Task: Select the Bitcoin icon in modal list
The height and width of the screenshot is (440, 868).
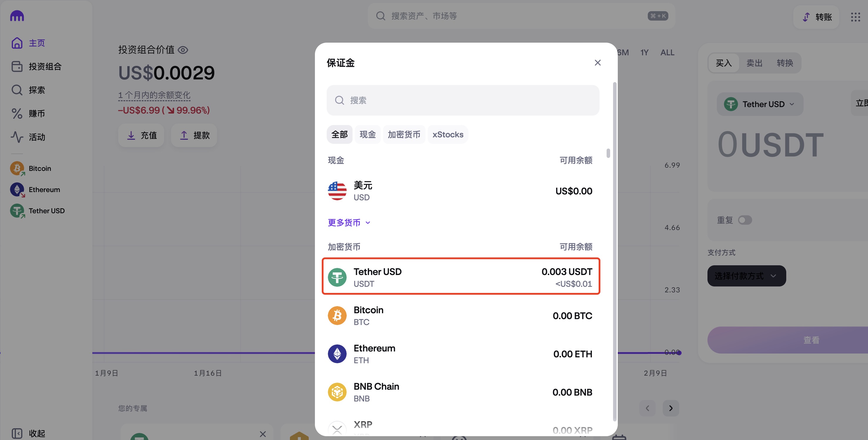Action: [337, 316]
